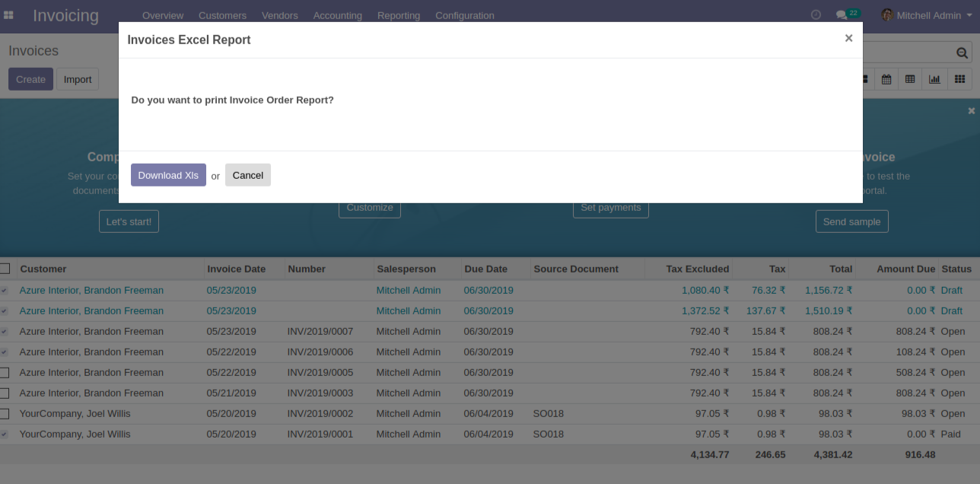Sort by the Salesperson column header
The image size is (980, 484).
pyautogui.click(x=406, y=269)
